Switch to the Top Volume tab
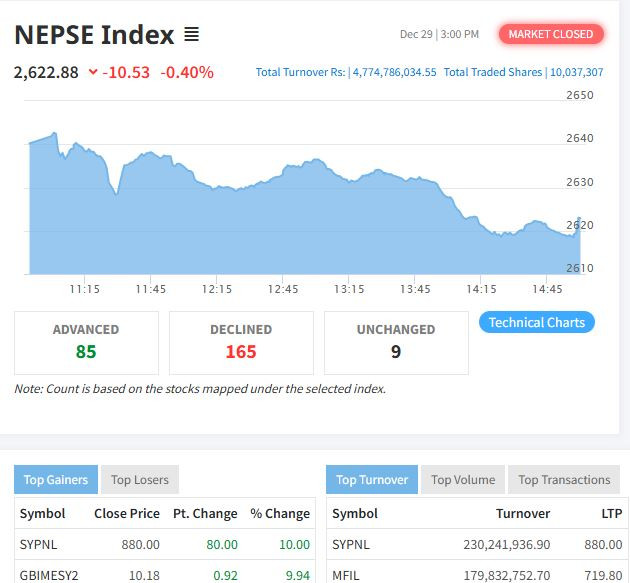This screenshot has height=583, width=630. coord(463,479)
